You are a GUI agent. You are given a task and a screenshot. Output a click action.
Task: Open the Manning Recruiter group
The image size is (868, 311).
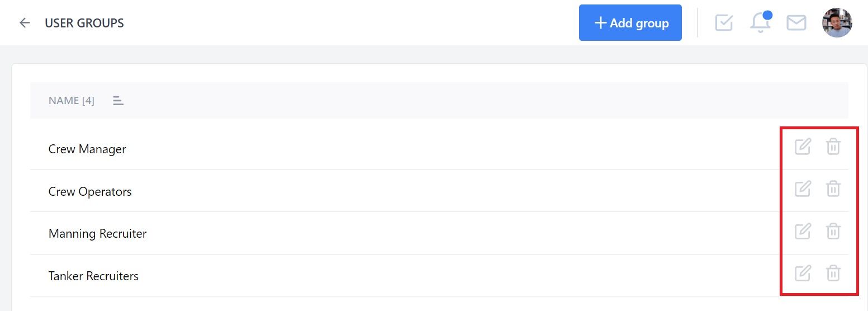pyautogui.click(x=97, y=234)
